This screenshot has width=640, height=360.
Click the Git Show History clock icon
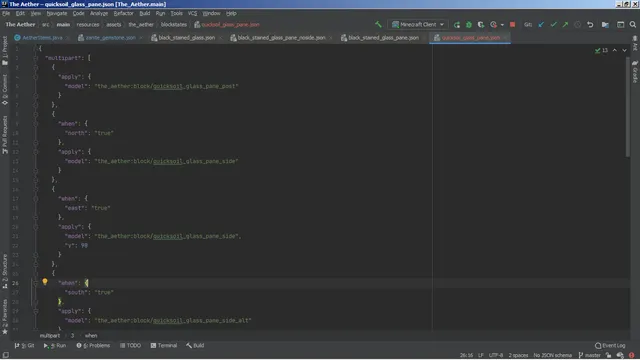[578, 25]
